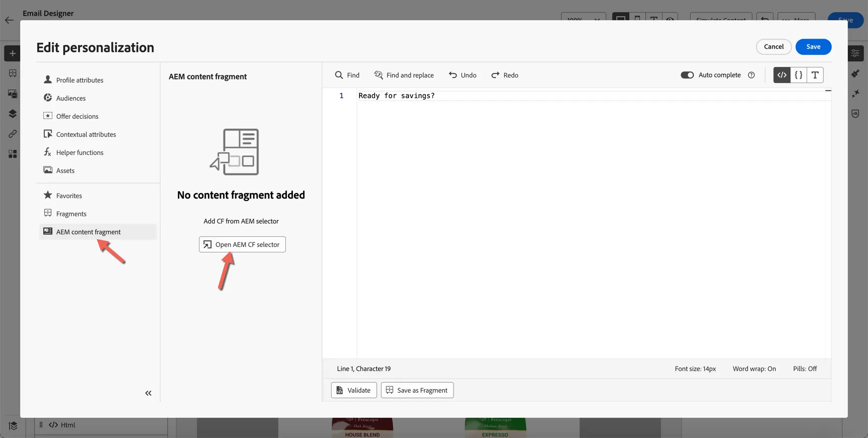Open Auto complete help icon
Viewport: 868px width, 438px height.
click(751, 75)
